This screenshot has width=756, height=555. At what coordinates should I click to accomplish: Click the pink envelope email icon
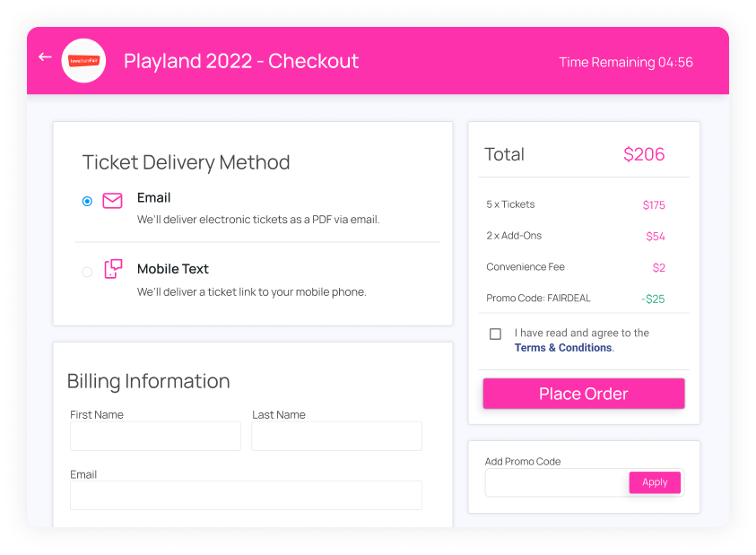[x=112, y=201]
